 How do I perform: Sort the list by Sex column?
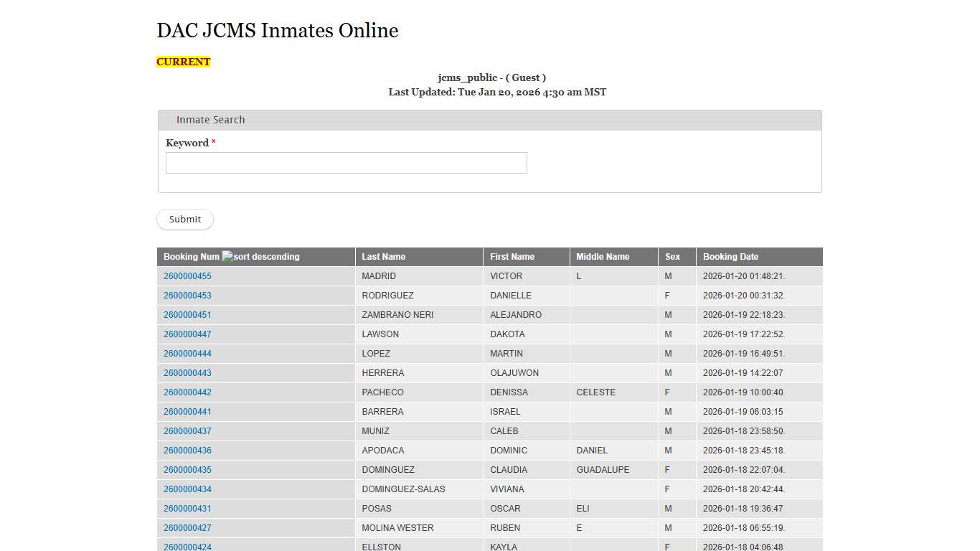pos(672,256)
